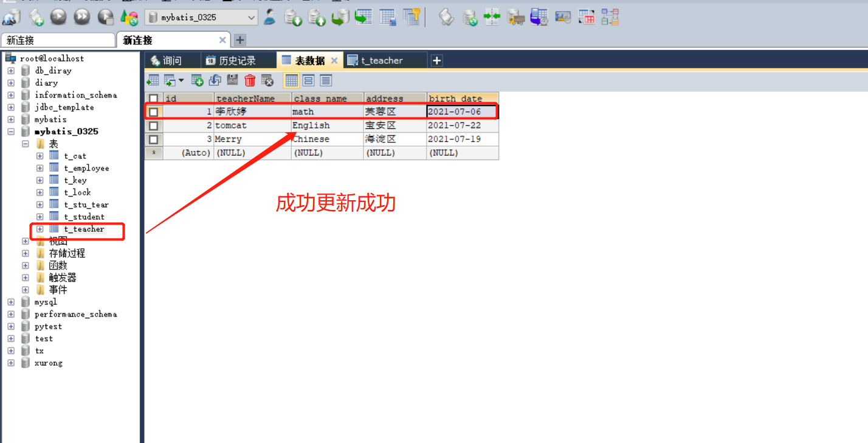The width and height of the screenshot is (868, 443).
Task: Click the table-with-key index icon
Action: (412, 17)
